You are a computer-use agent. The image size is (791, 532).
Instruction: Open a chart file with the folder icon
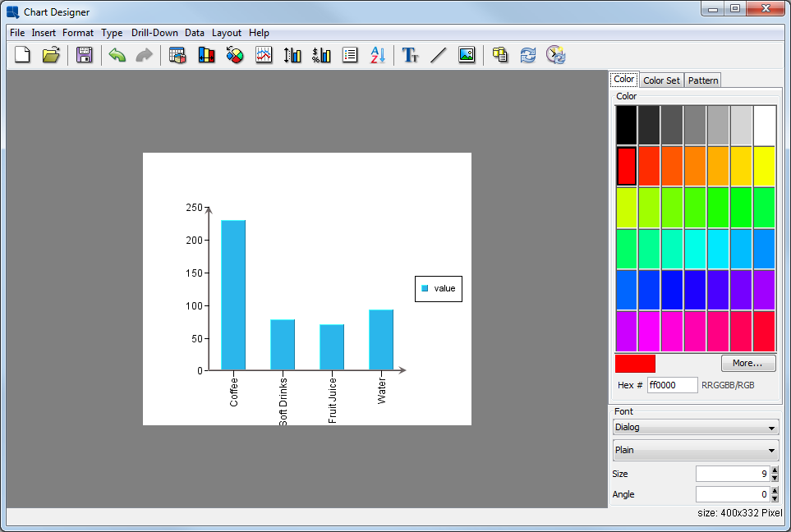pos(51,54)
